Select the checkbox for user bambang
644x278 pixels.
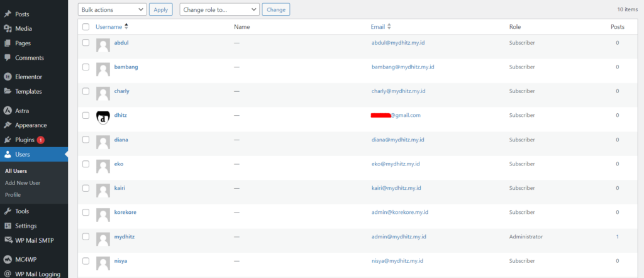[86, 67]
